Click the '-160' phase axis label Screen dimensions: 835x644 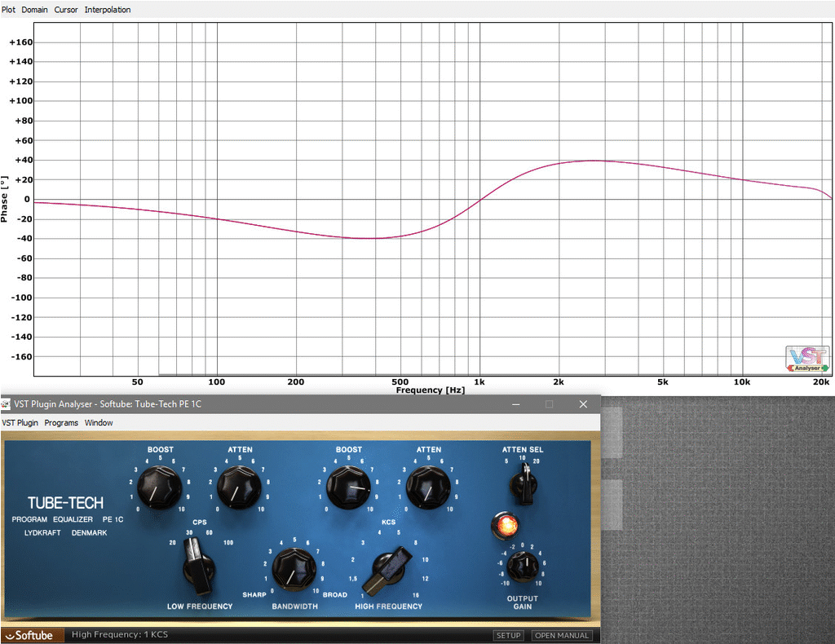21,356
